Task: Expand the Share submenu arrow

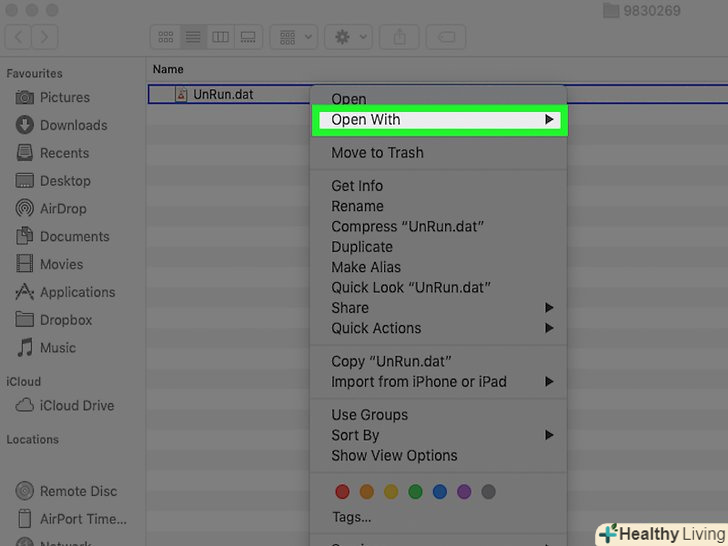Action: point(549,308)
